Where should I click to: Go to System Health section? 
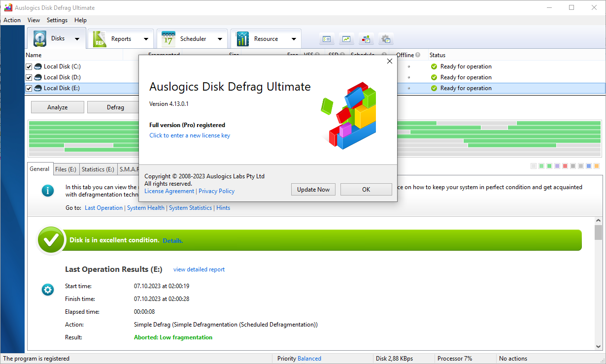[x=146, y=208]
